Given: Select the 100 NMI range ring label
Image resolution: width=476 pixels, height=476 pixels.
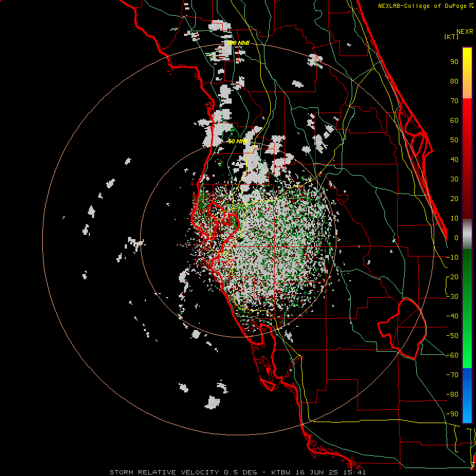Looking at the screenshot, I should pyautogui.click(x=238, y=43).
